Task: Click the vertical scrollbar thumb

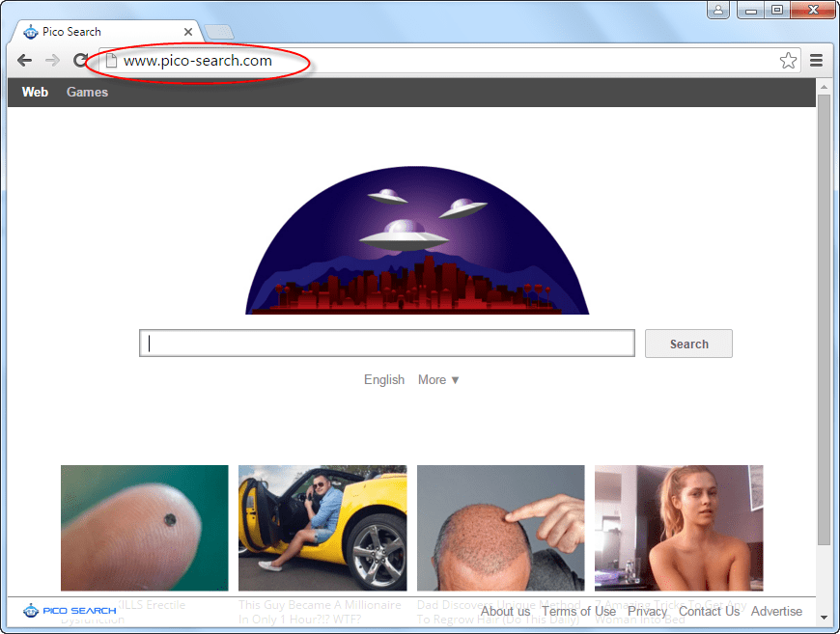Action: [824, 320]
